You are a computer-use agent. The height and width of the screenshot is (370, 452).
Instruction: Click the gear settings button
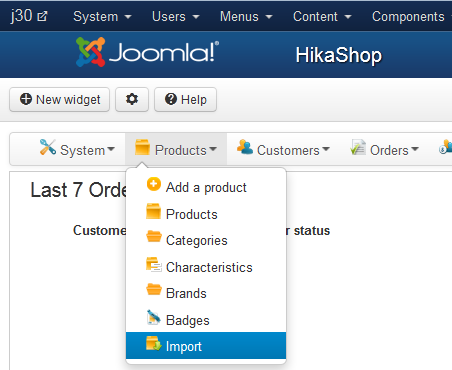[x=132, y=99]
